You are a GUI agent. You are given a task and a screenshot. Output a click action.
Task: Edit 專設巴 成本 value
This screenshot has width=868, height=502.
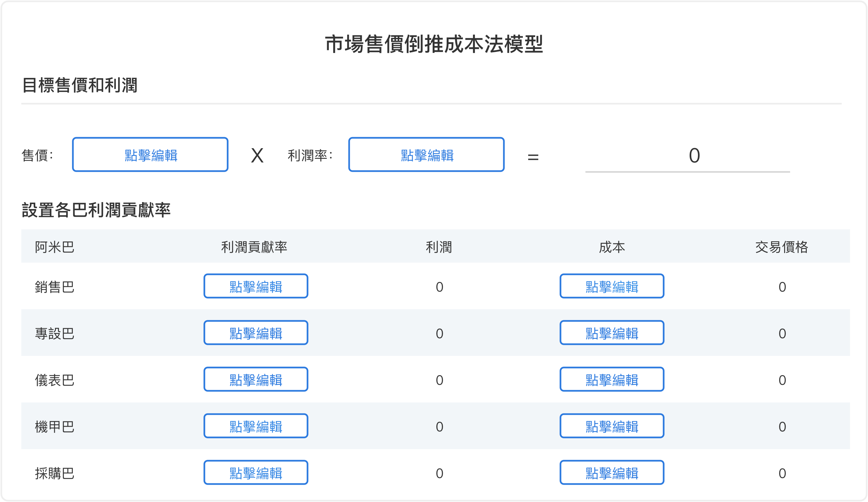(x=612, y=333)
